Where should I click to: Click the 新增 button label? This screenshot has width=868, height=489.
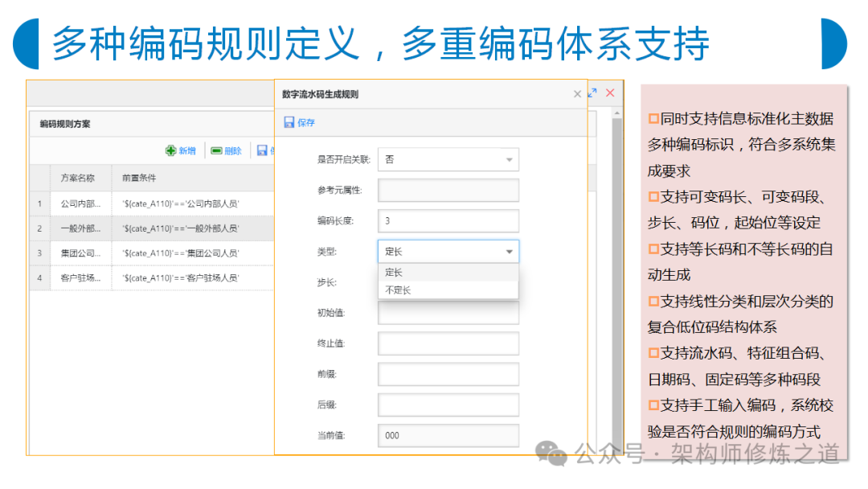pos(187,150)
